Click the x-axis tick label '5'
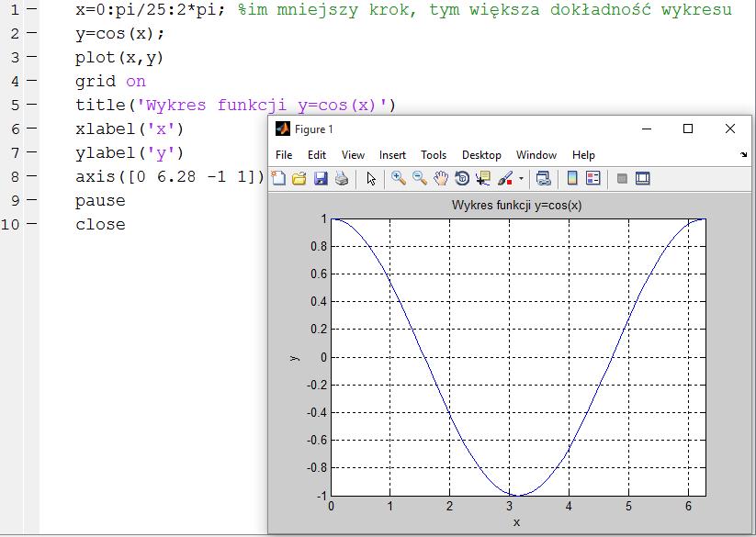 tap(628, 506)
